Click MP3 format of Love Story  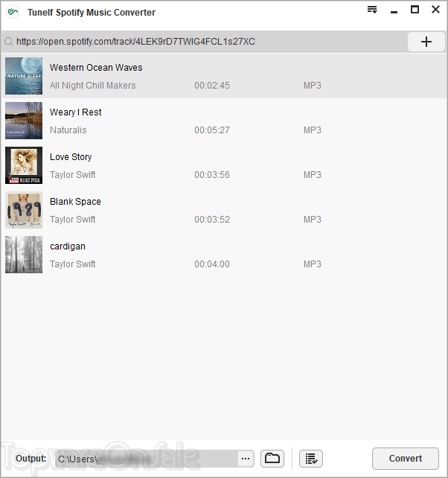click(313, 175)
